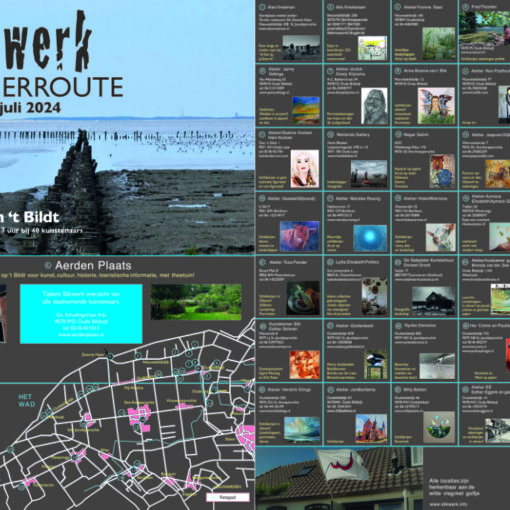Open the dark still life painting

(x=303, y=298)
